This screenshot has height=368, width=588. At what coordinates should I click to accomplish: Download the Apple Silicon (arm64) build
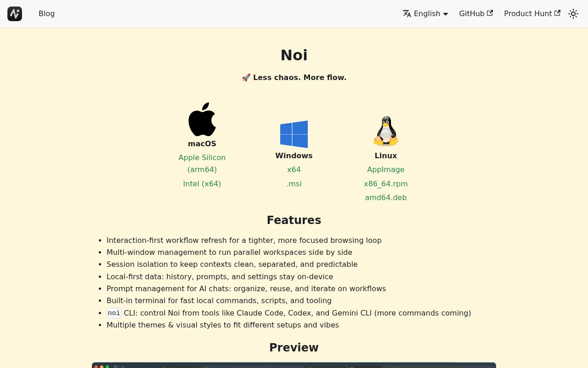202,163
